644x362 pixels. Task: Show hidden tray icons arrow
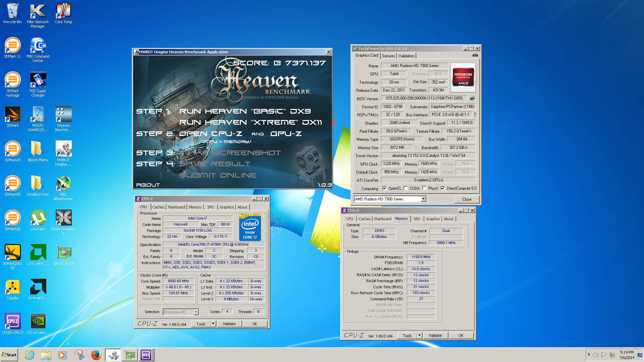589,355
